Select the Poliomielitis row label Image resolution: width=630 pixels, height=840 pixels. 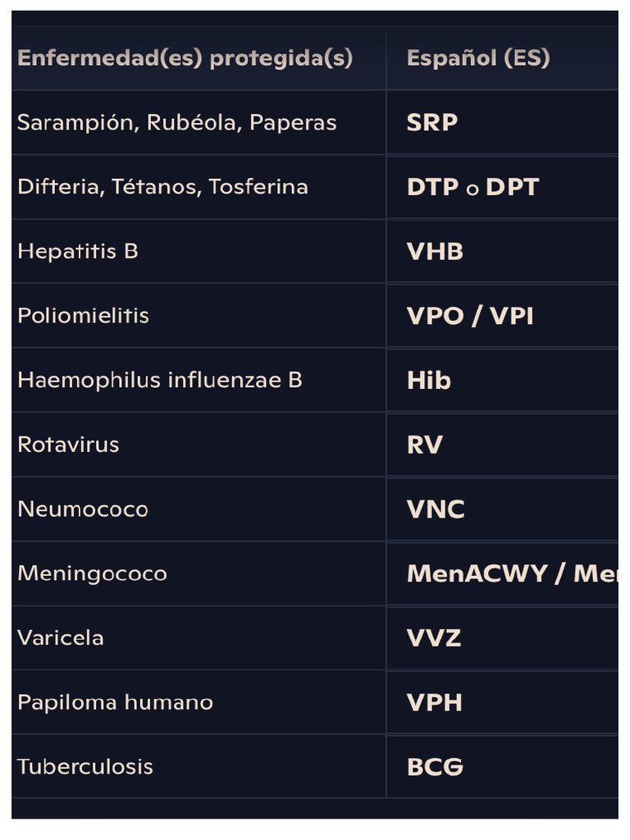[x=83, y=316]
